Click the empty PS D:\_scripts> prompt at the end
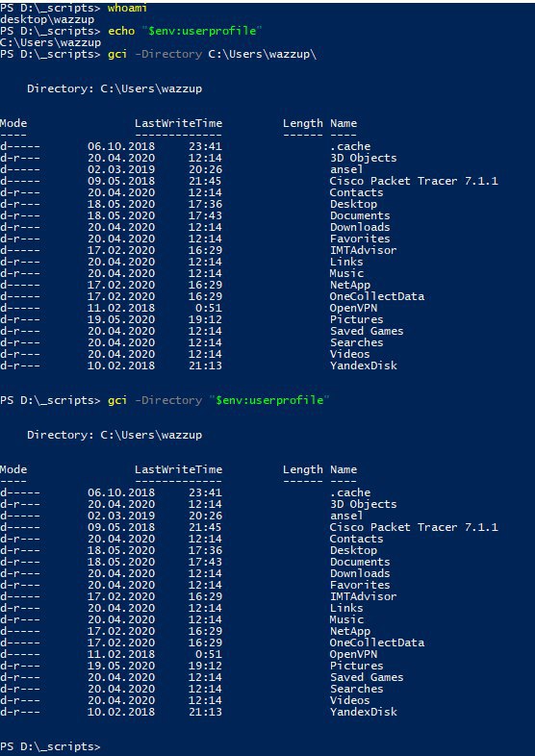Screen dimensions: 535x756 pos(50,746)
